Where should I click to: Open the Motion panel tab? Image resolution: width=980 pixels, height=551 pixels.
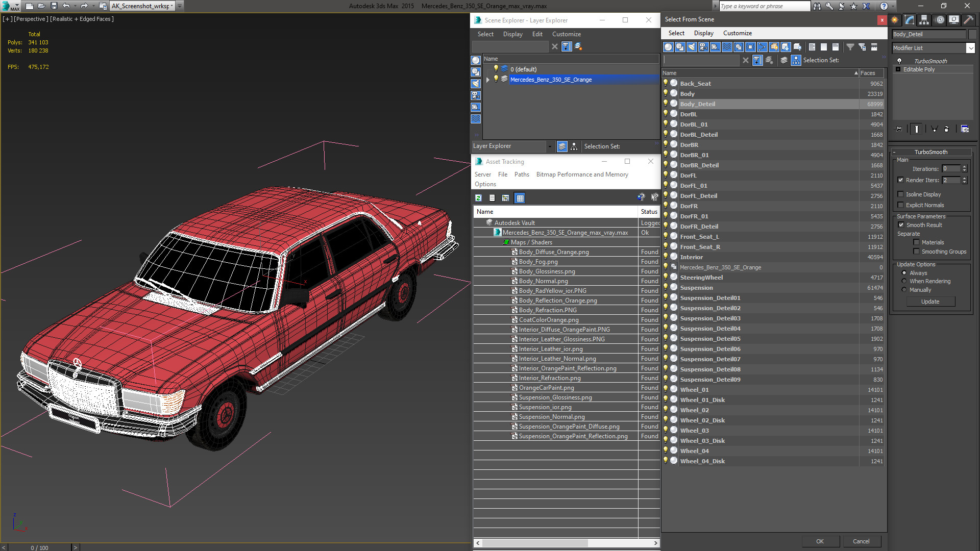(x=940, y=20)
